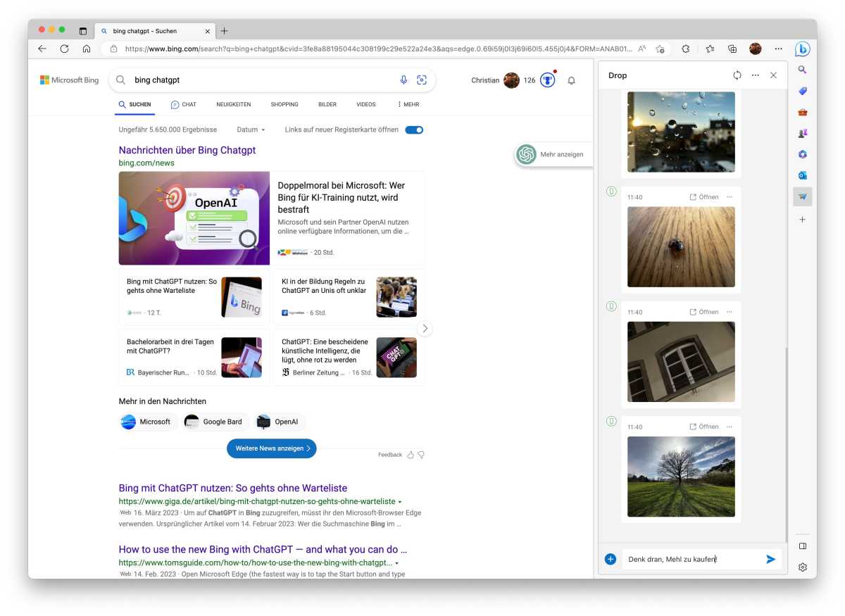Open the raindrops photo thumbnail
845x616 pixels.
[x=681, y=132]
